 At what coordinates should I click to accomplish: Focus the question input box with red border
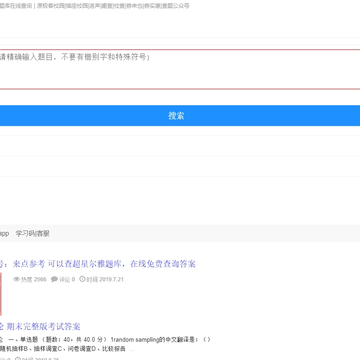(x=180, y=69)
